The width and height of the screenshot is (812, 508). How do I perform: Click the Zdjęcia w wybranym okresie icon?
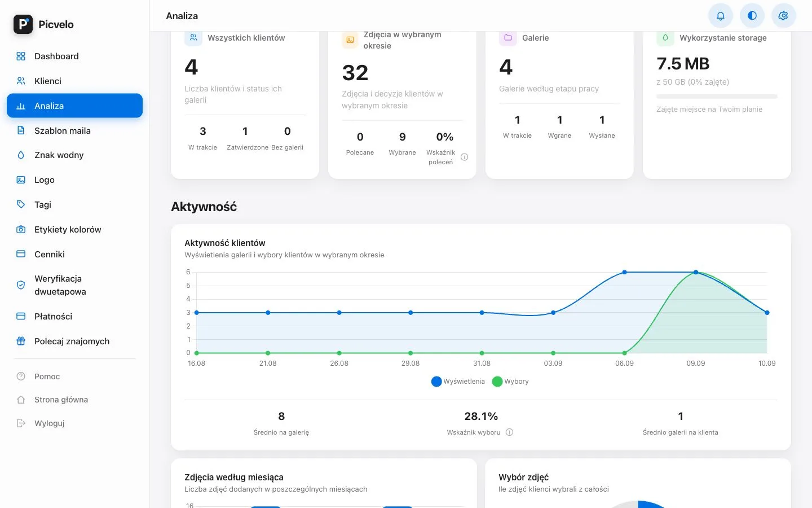click(350, 40)
